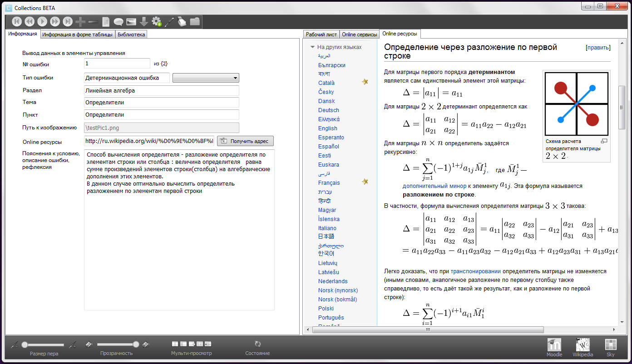Open the document page icon

tap(106, 21)
